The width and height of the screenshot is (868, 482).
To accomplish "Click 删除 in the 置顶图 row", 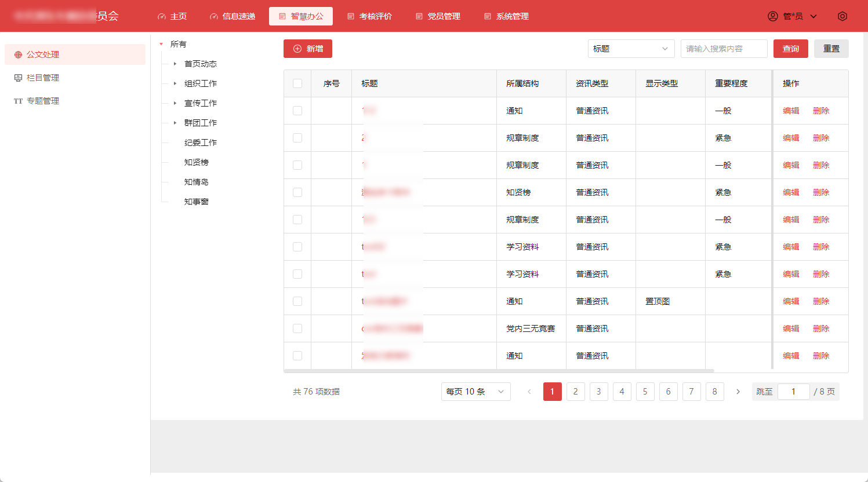I will click(821, 301).
